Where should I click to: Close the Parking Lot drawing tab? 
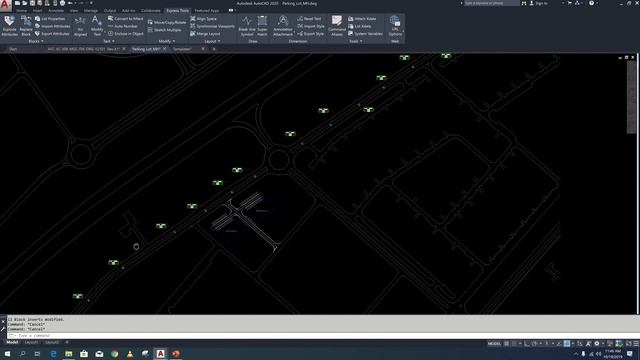pyautogui.click(x=164, y=49)
